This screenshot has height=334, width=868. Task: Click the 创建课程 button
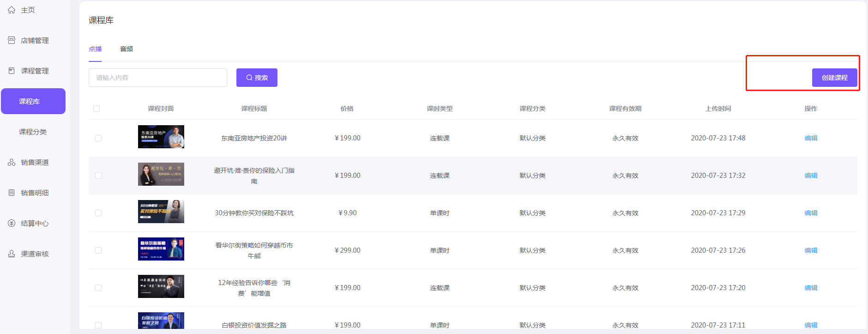[834, 78]
